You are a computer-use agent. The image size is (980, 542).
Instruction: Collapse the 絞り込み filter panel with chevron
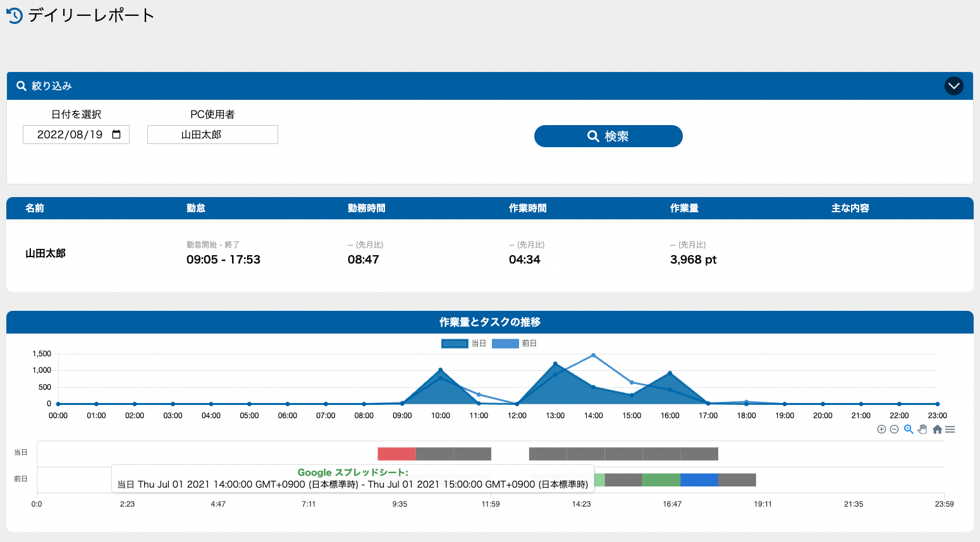pyautogui.click(x=953, y=86)
